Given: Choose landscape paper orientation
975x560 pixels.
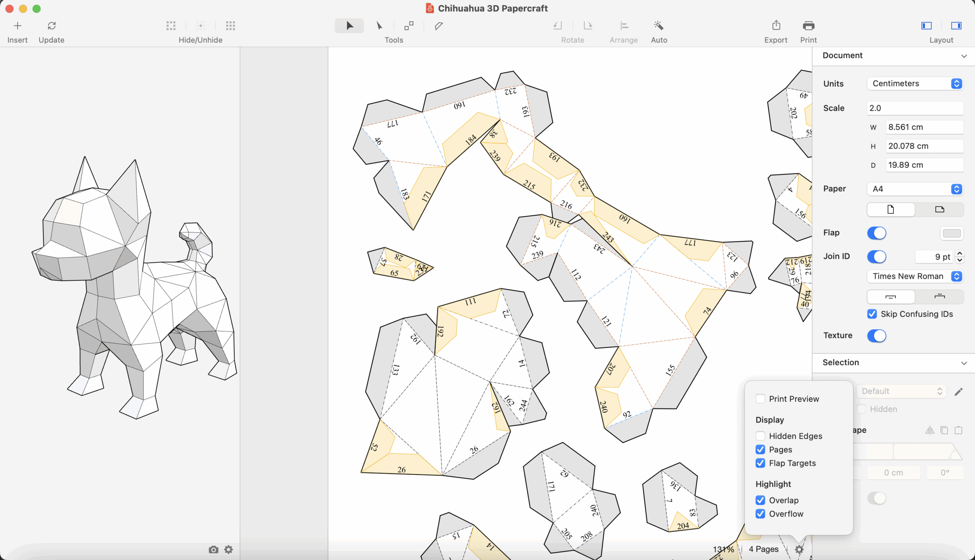Looking at the screenshot, I should [939, 210].
